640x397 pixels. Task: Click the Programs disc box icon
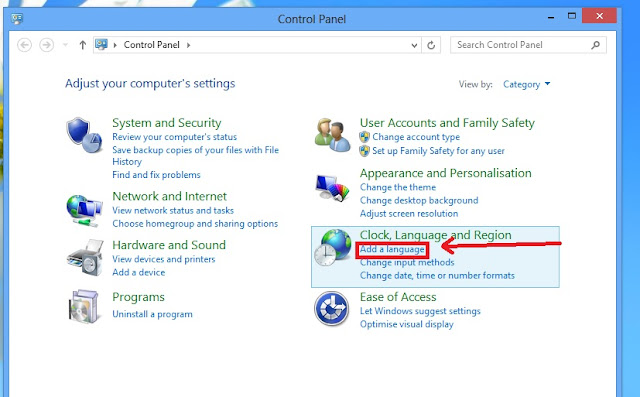point(84,306)
